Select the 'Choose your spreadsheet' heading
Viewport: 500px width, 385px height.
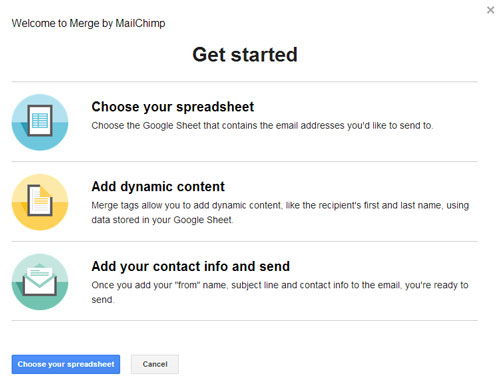[173, 107]
